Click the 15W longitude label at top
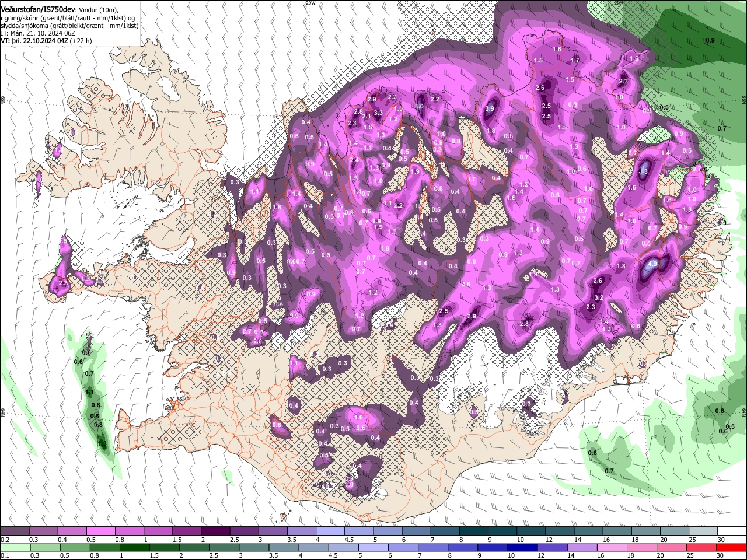The width and height of the screenshot is (747, 560). point(619,3)
